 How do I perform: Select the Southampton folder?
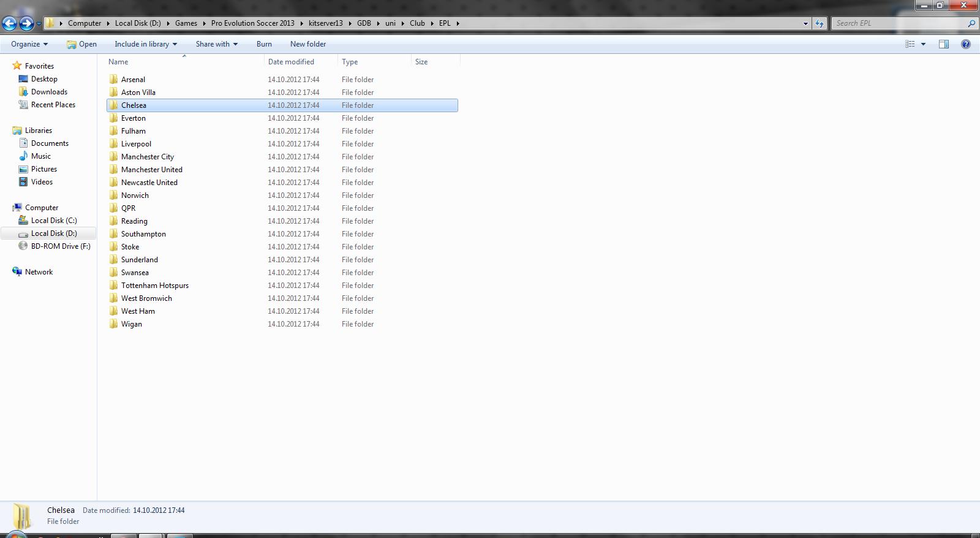282,234
